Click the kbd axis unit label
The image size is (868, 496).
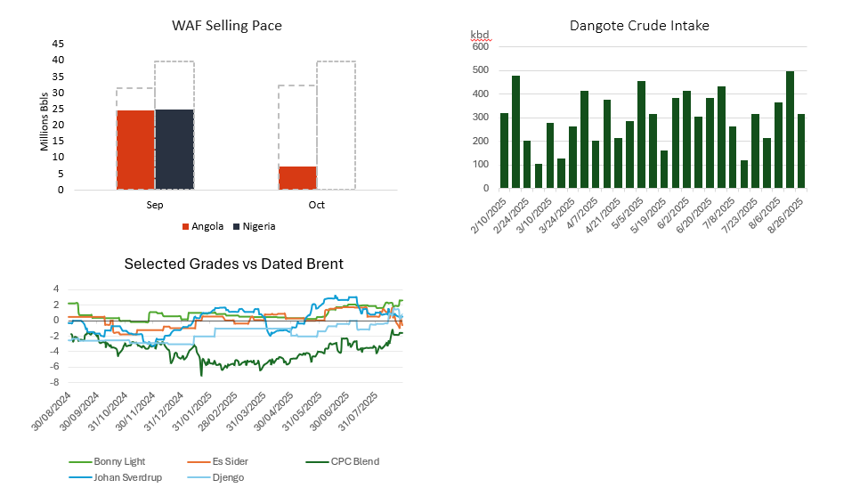pyautogui.click(x=479, y=35)
